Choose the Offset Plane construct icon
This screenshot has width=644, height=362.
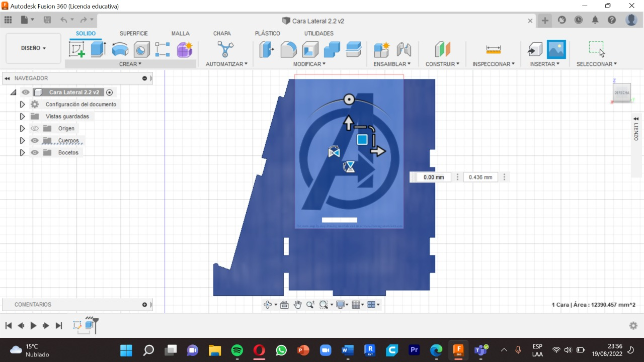[443, 49]
